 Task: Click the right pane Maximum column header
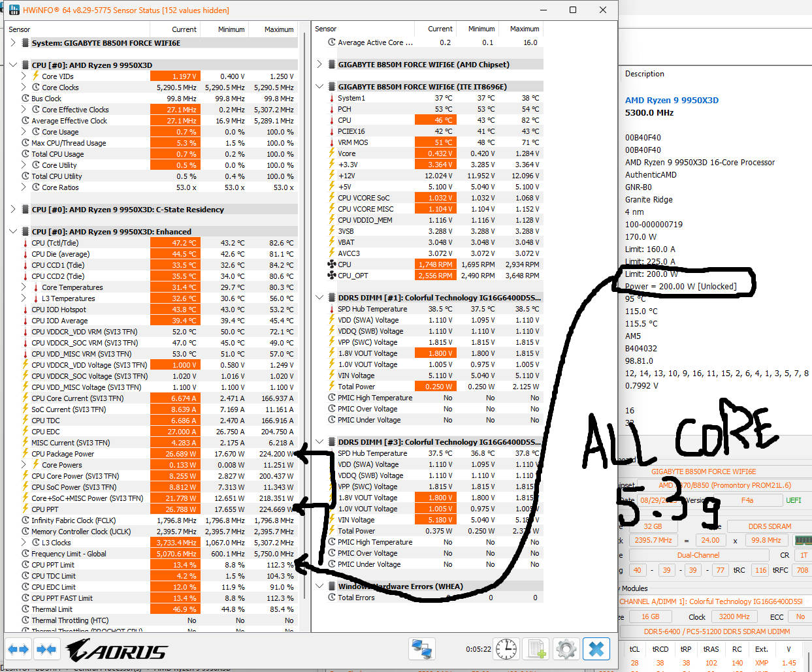click(521, 29)
